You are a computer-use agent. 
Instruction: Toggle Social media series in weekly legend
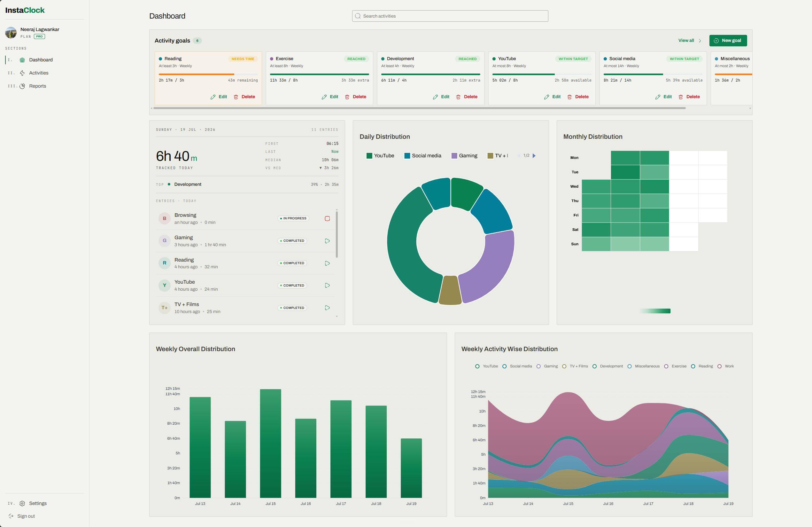tap(517, 366)
